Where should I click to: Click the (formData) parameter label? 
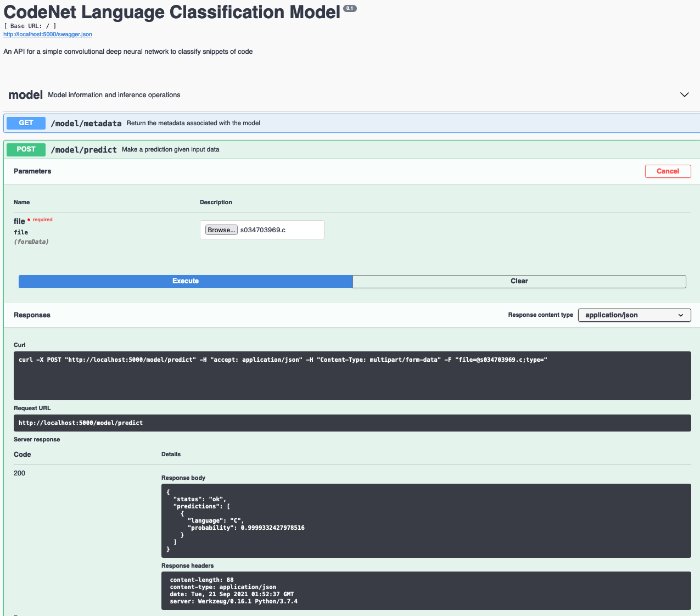(x=31, y=242)
